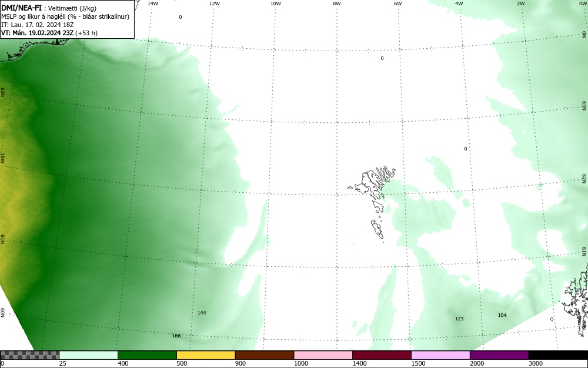588x368 pixels.
Task: Click the checkered gray 0–25 legend swatch
Action: pyautogui.click(x=29, y=355)
